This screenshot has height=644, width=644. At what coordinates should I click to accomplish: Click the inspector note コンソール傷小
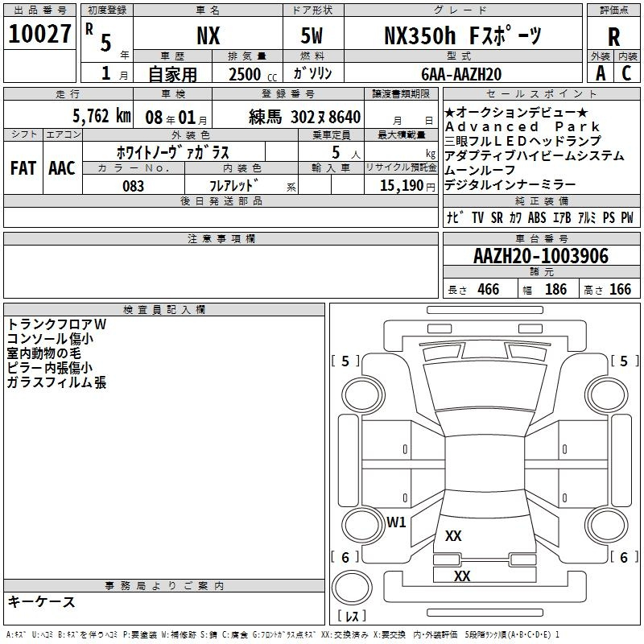[50, 339]
